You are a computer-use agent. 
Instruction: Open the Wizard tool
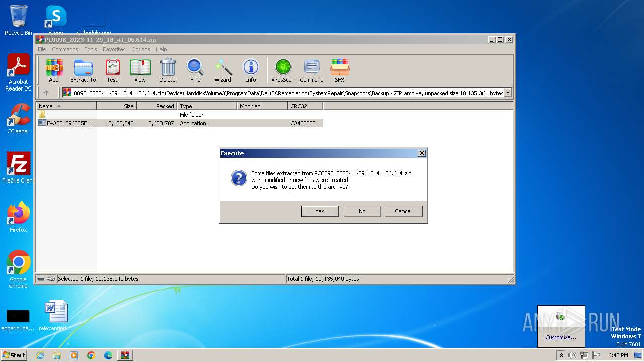click(x=223, y=71)
